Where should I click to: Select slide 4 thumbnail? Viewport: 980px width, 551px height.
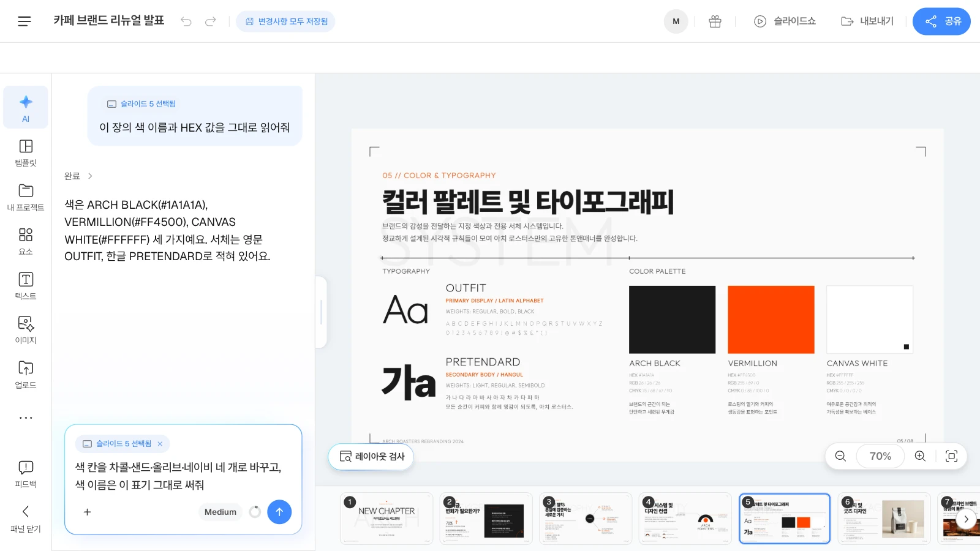(685, 519)
